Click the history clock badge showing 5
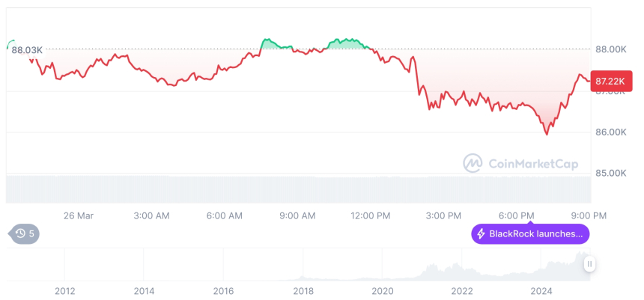The width and height of the screenshot is (644, 300). [x=25, y=233]
